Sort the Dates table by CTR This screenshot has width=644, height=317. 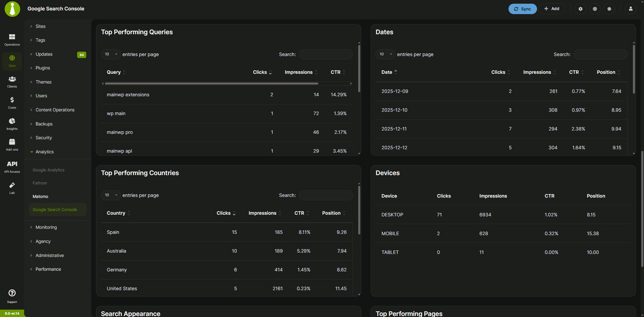(576, 72)
